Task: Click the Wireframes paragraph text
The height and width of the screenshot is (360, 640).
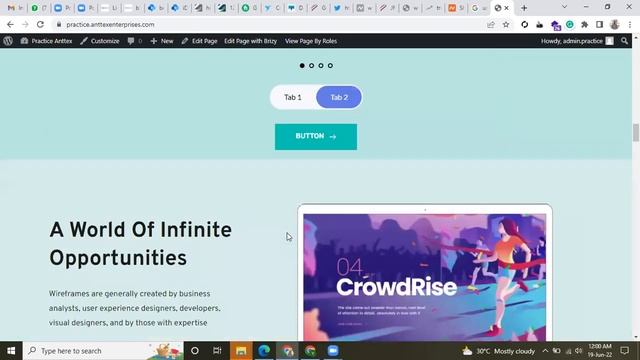Action: click(x=135, y=308)
